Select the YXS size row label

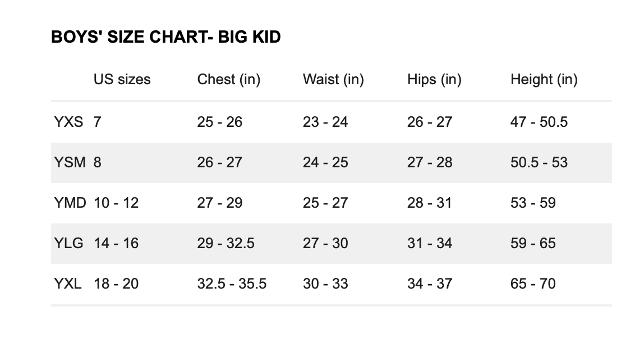tap(68, 122)
